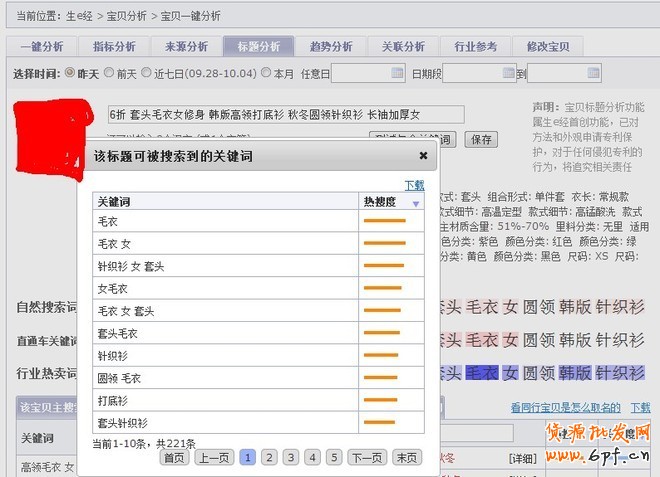Click keyword row 套头针织衫

[258, 423]
